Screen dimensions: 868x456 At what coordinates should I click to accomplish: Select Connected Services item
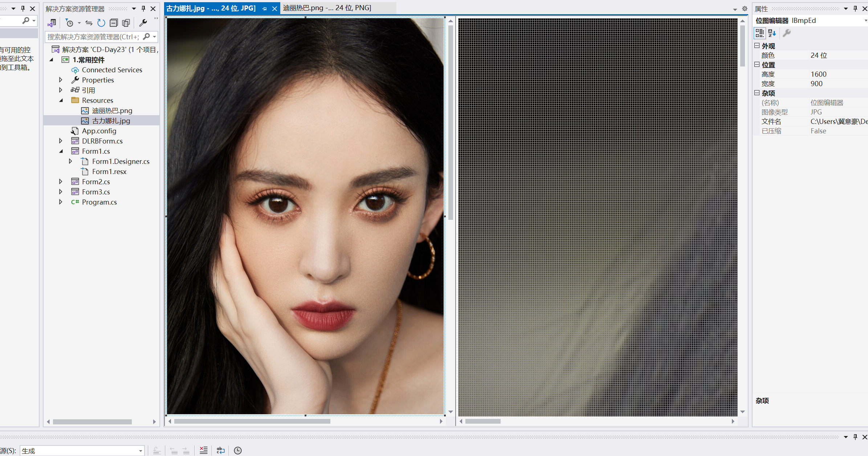tap(112, 70)
